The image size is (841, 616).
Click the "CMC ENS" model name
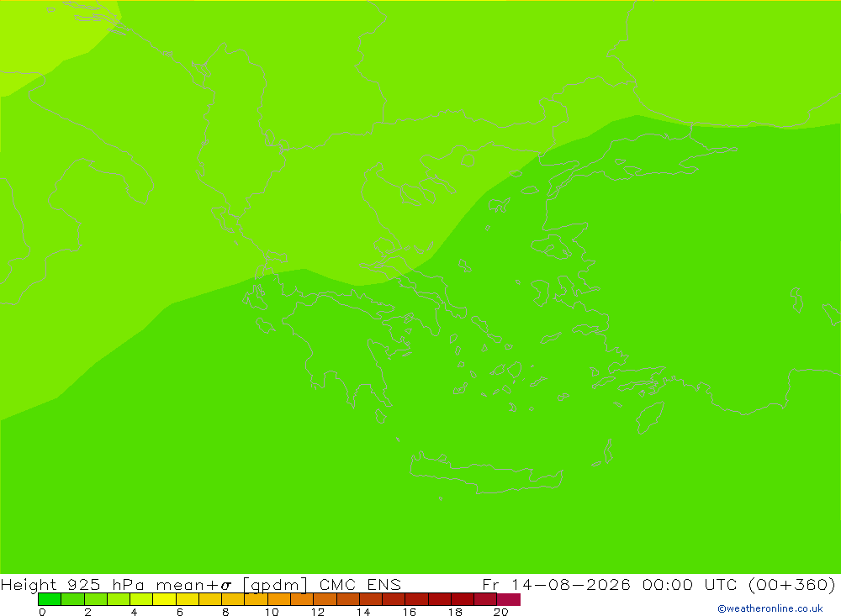pyautogui.click(x=360, y=584)
